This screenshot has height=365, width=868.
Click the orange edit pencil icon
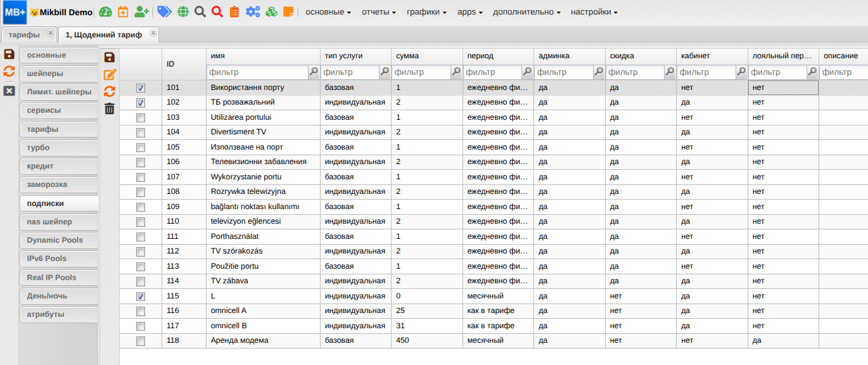[110, 74]
